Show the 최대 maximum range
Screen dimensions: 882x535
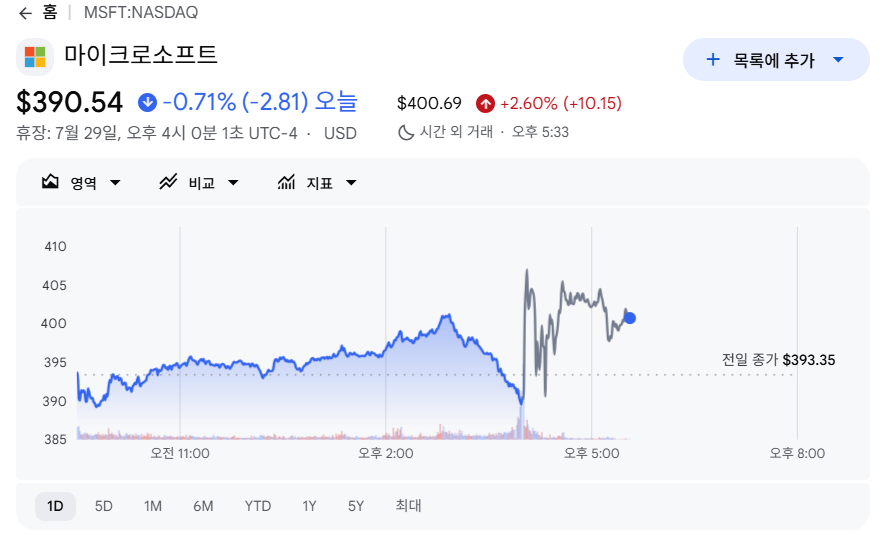pyautogui.click(x=408, y=506)
